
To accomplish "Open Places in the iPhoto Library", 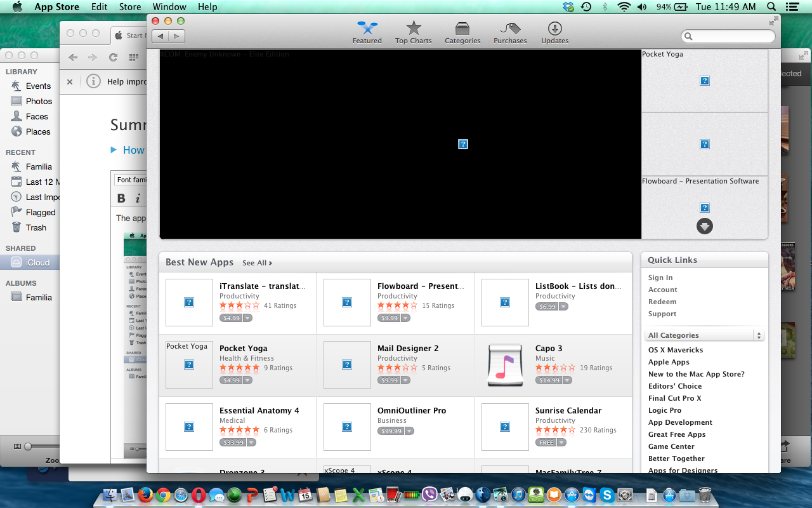I will pyautogui.click(x=30, y=131).
